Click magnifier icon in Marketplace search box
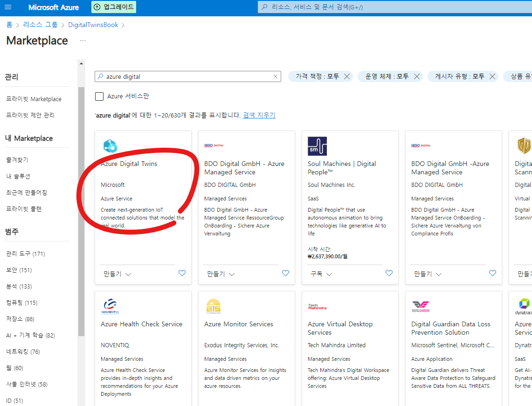 (100, 76)
